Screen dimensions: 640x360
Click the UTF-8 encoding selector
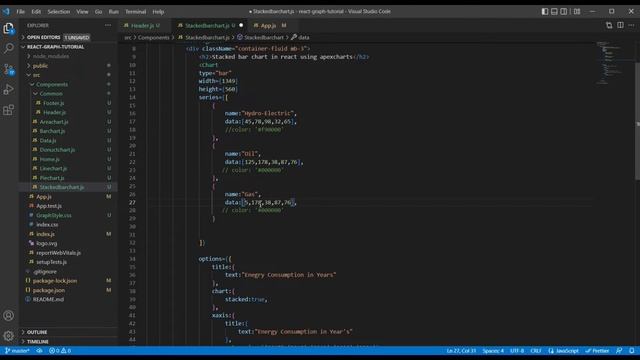point(517,351)
